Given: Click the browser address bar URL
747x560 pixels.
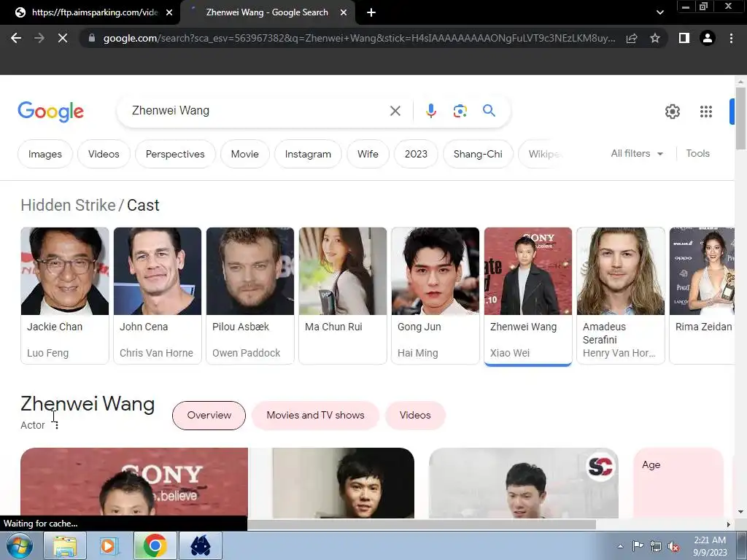Looking at the screenshot, I should point(359,38).
